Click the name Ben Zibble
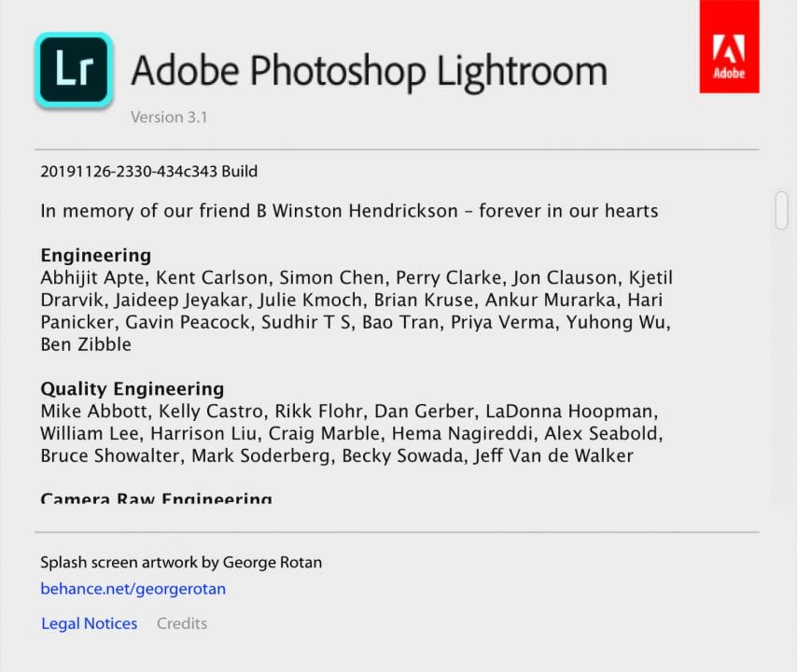Screen dimensions: 797x672 click(x=86, y=344)
